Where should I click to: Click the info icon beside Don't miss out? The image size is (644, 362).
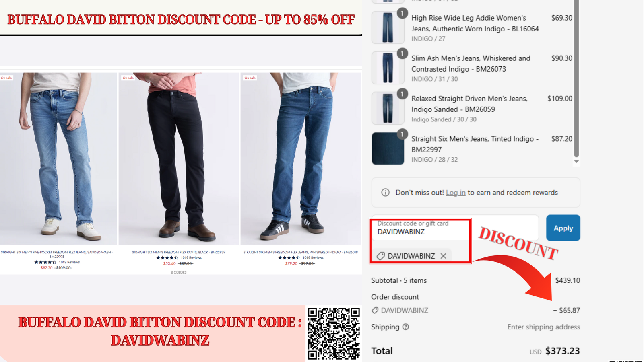coord(385,192)
